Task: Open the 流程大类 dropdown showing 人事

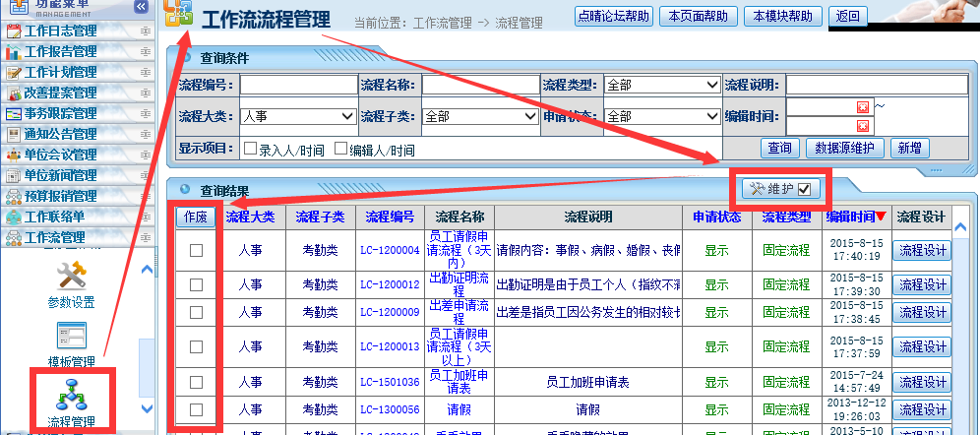Action: (298, 116)
